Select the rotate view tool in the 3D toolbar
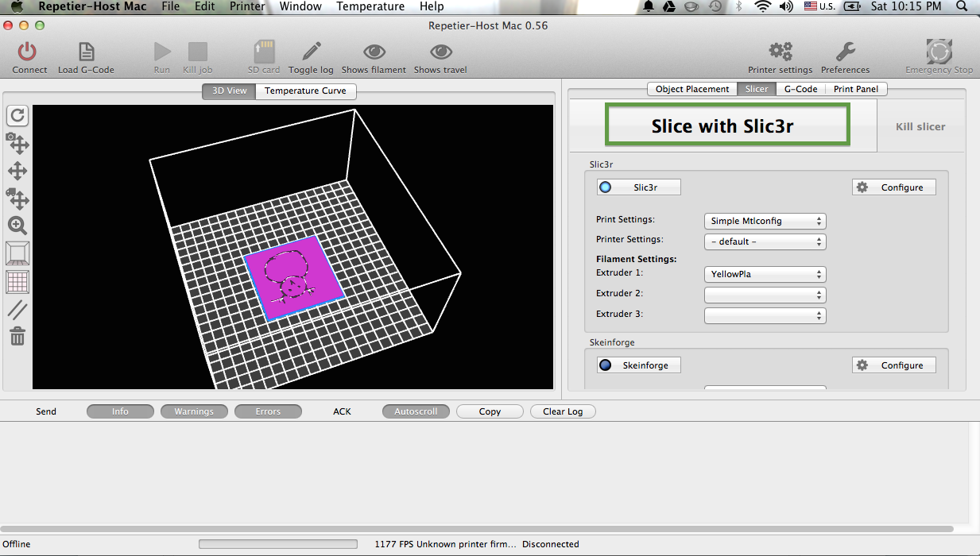Screen dimensions: 980x556 tap(18, 116)
